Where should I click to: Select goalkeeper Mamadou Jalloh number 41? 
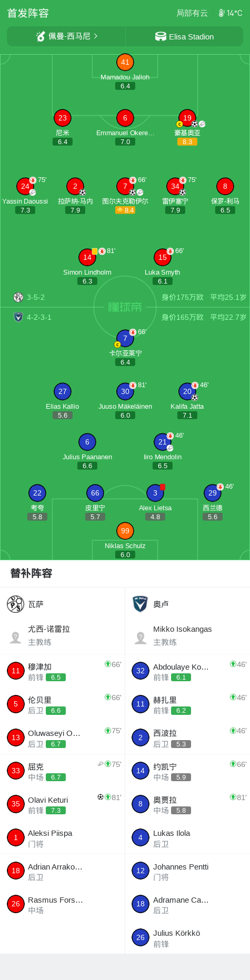coord(125,62)
